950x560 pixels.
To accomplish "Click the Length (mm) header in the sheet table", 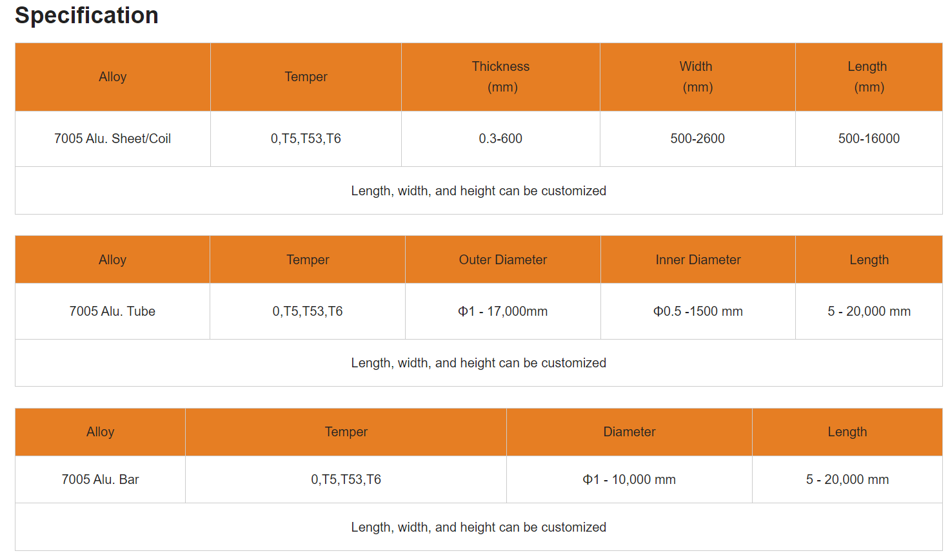I will point(868,77).
